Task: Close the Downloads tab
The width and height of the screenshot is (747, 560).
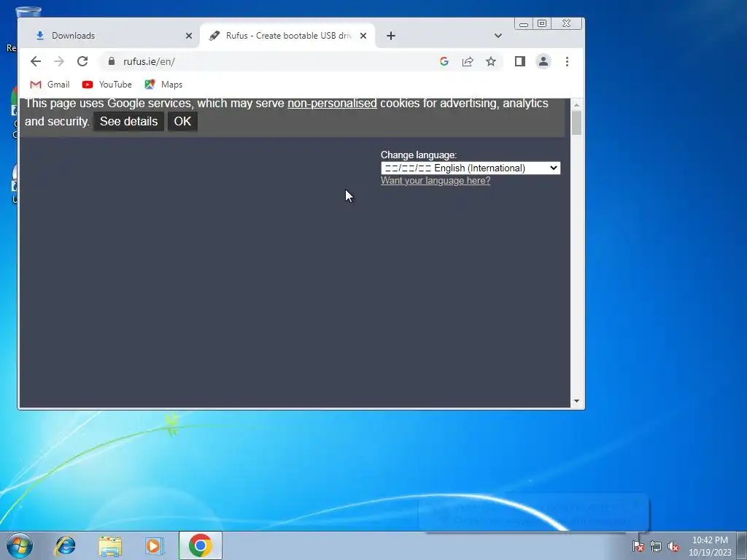Action: point(189,36)
